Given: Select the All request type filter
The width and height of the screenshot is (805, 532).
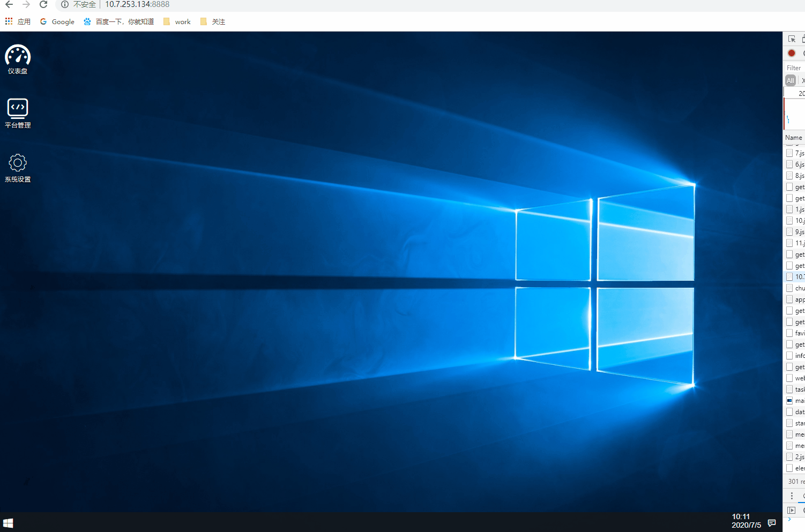Looking at the screenshot, I should coord(791,80).
